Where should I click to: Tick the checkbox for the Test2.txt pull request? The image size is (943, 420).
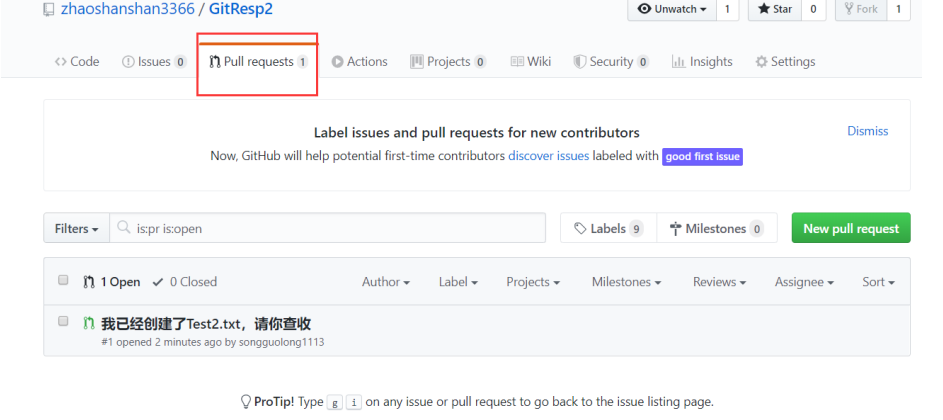(63, 321)
